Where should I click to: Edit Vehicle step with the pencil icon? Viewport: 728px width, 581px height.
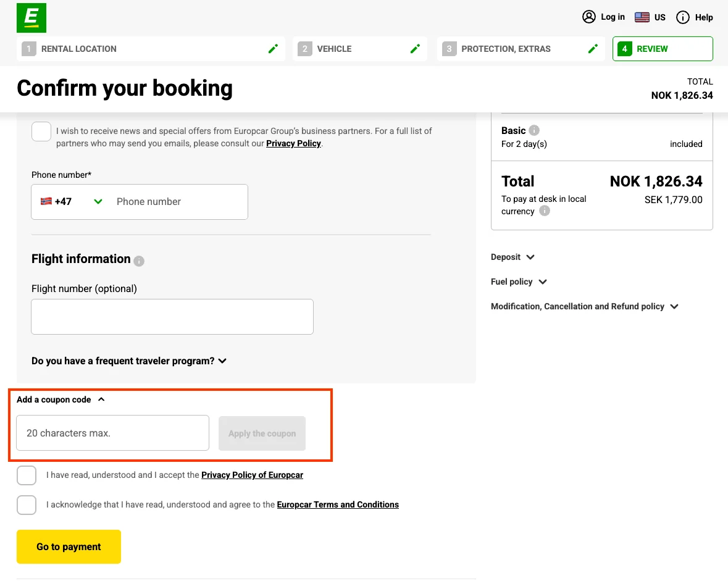click(x=415, y=48)
